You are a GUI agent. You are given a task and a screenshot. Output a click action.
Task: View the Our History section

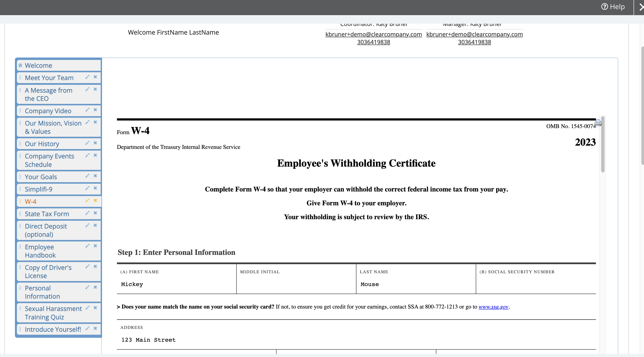42,144
